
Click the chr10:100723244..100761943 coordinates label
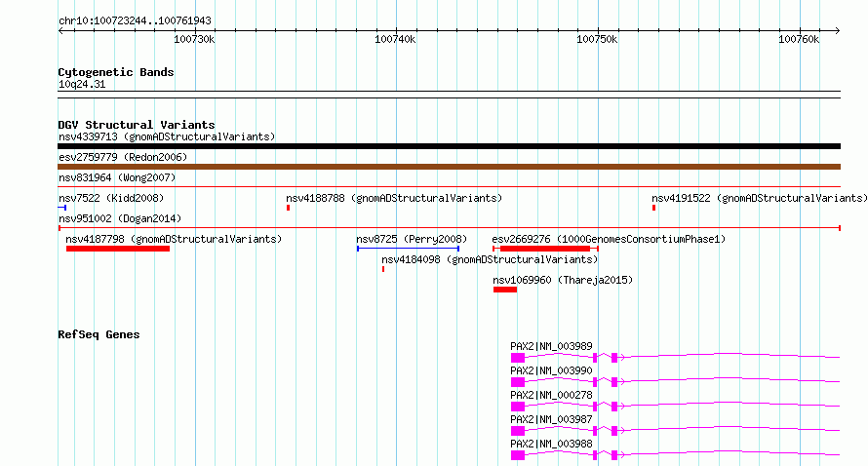[x=135, y=21]
